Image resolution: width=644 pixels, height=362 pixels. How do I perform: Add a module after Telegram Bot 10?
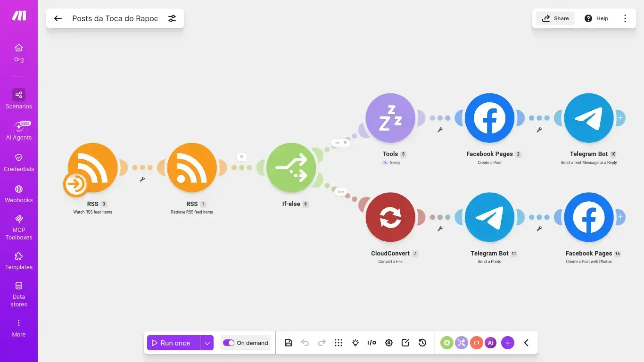tap(620, 118)
